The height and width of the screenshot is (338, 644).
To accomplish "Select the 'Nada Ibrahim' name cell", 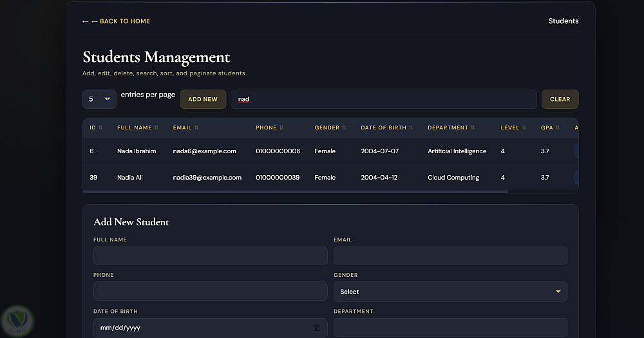I will point(137,151).
